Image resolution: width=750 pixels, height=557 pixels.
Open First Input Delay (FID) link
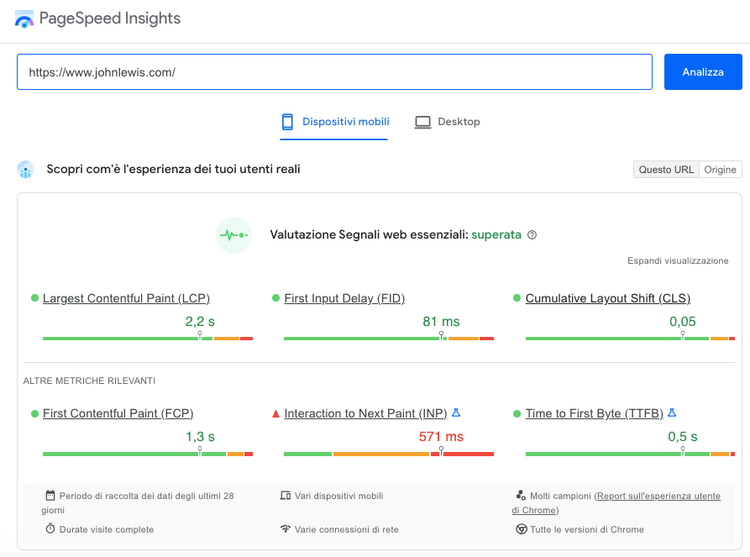344,298
